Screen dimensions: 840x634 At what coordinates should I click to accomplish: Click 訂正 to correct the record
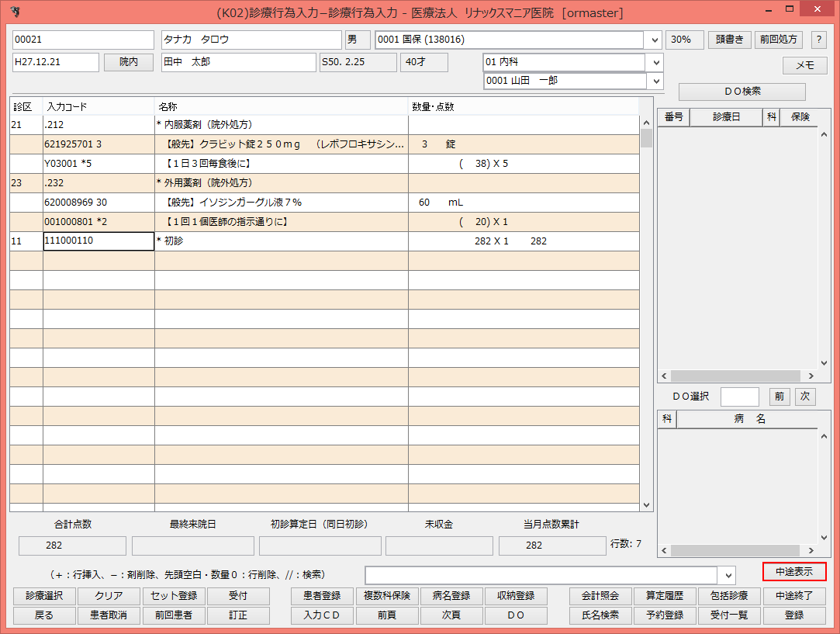pyautogui.click(x=238, y=615)
